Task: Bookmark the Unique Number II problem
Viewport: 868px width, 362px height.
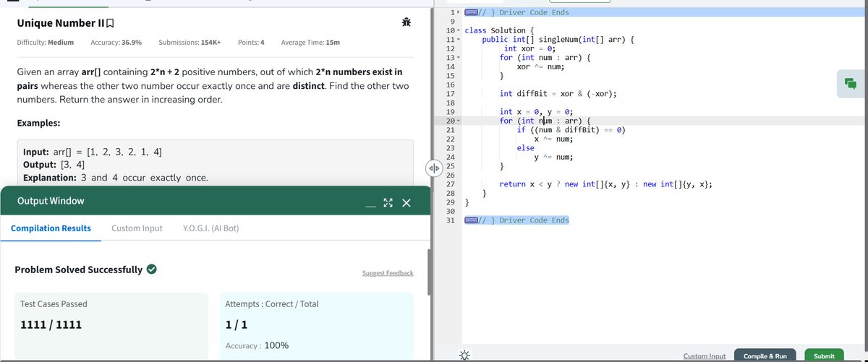Action: [110, 23]
